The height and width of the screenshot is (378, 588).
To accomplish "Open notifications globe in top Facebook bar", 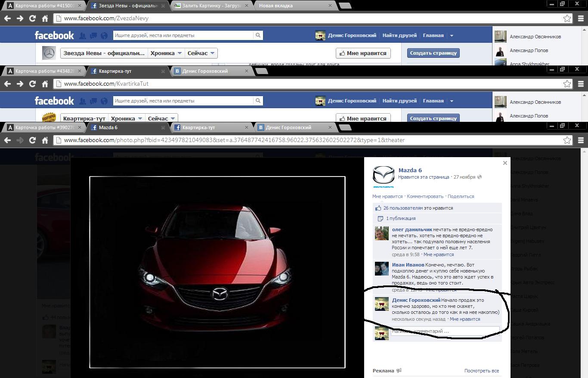I will [x=104, y=36].
